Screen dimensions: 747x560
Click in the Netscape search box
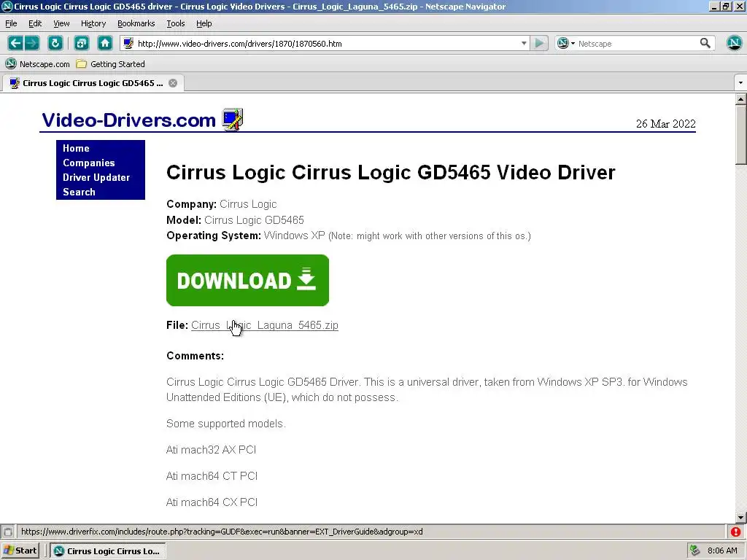(636, 43)
